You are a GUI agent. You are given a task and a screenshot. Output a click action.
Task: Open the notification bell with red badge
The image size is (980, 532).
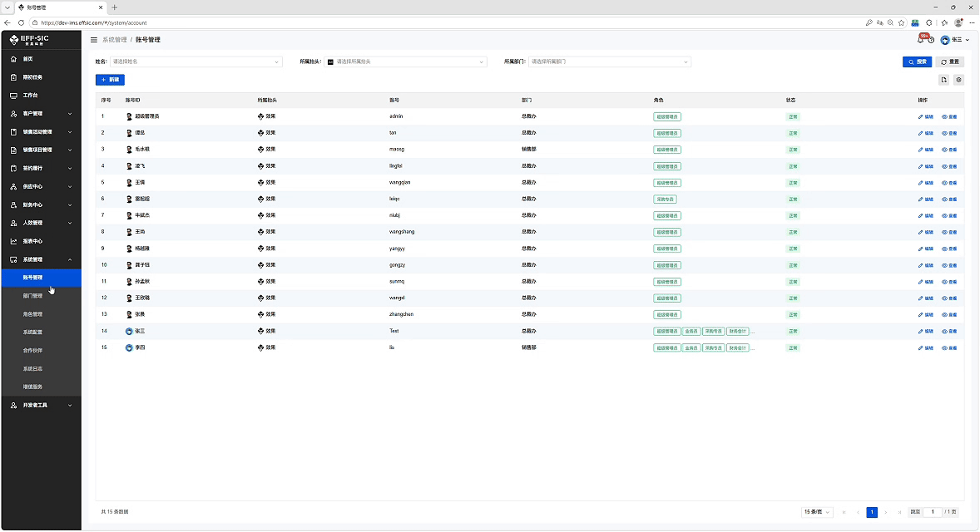tap(921, 39)
